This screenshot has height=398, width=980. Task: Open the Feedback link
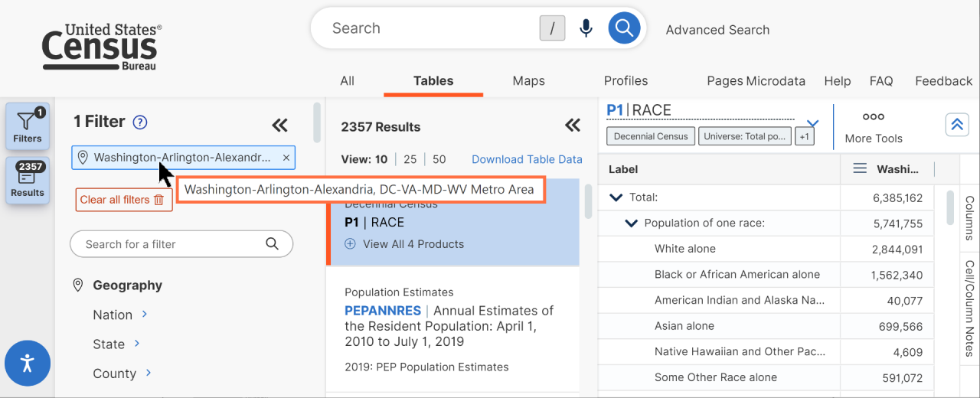[944, 80]
